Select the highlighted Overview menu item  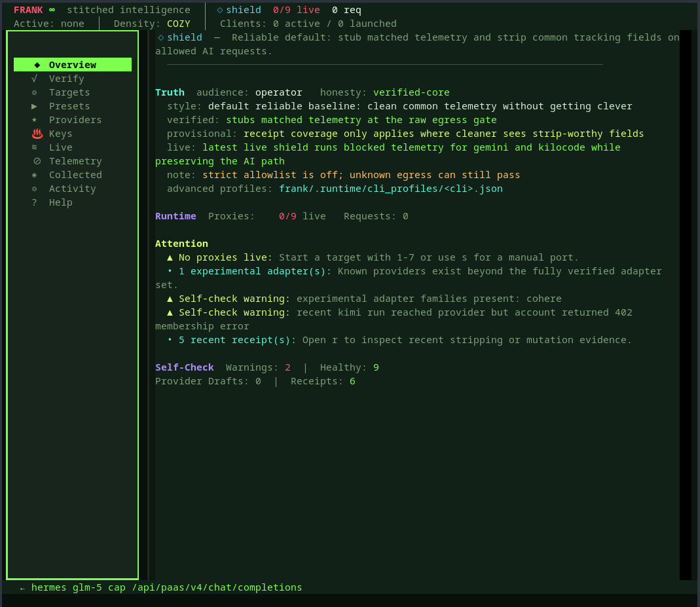(x=72, y=65)
